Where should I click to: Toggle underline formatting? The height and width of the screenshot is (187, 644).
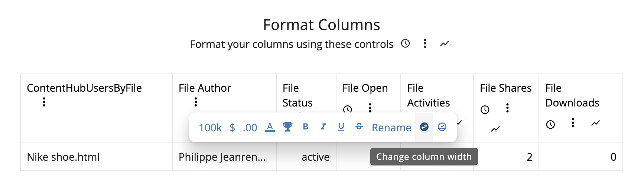341,127
